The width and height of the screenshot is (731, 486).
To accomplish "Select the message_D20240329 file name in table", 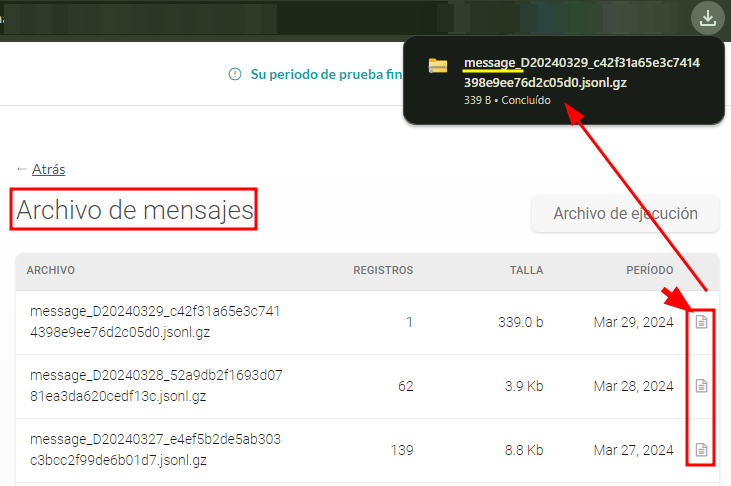I will point(155,321).
